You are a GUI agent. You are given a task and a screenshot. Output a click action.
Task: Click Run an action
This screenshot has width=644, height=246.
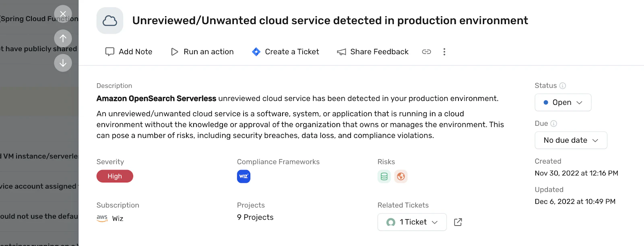tap(202, 52)
